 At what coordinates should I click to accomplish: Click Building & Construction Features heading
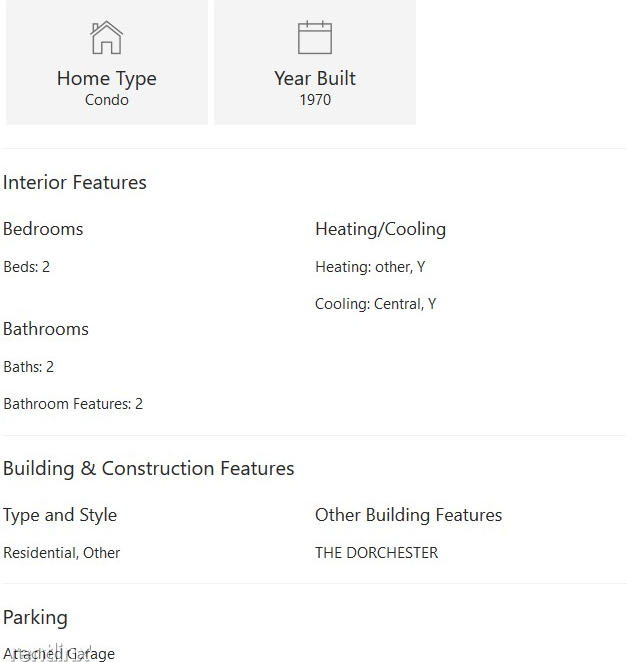pos(149,468)
